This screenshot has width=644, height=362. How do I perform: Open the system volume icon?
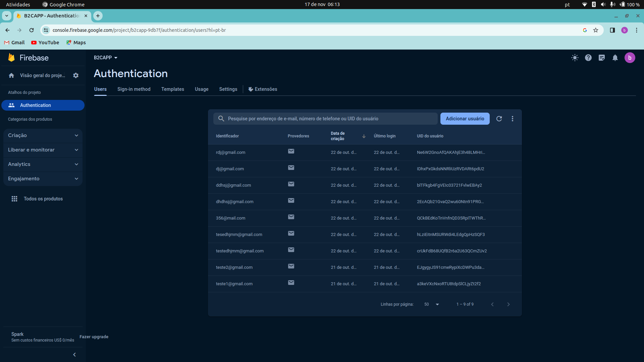[x=603, y=4]
